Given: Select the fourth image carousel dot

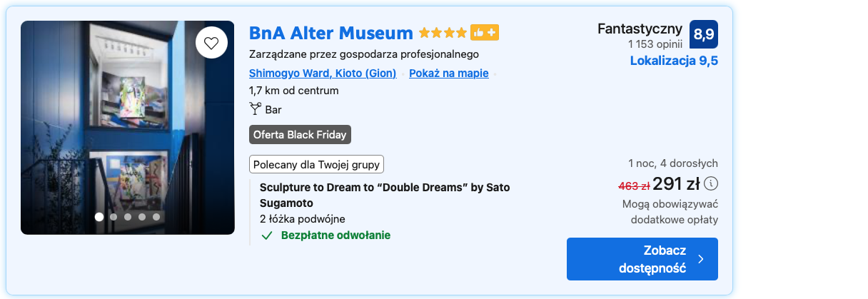Looking at the screenshot, I should pyautogui.click(x=142, y=216).
